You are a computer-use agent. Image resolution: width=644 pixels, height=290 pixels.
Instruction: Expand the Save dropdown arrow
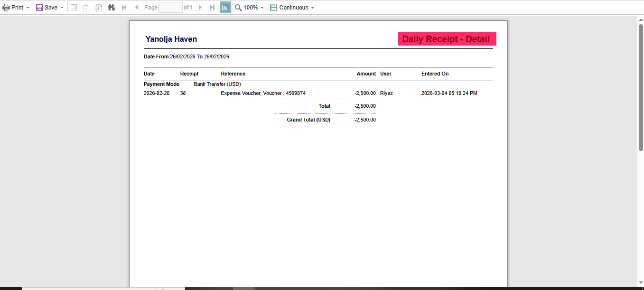pos(62,8)
